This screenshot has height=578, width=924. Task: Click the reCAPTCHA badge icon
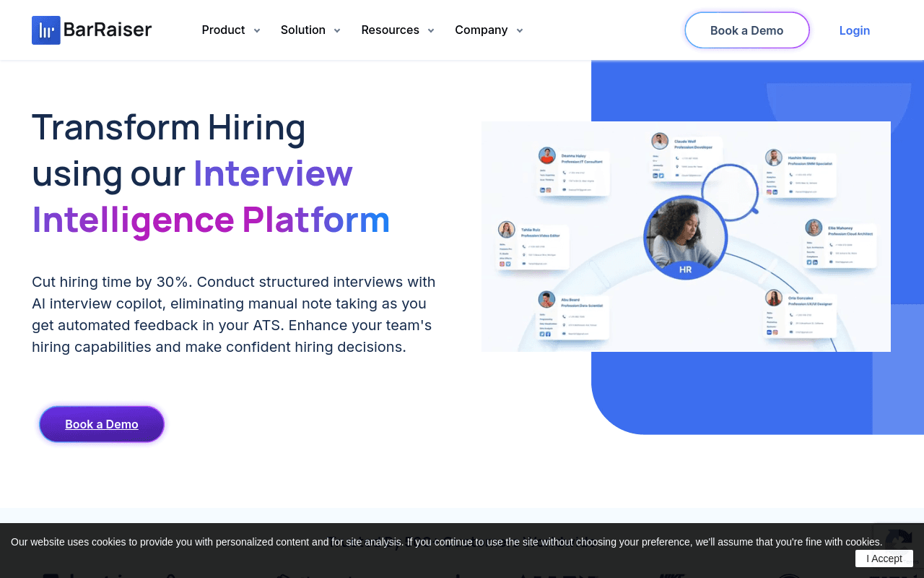(x=899, y=540)
